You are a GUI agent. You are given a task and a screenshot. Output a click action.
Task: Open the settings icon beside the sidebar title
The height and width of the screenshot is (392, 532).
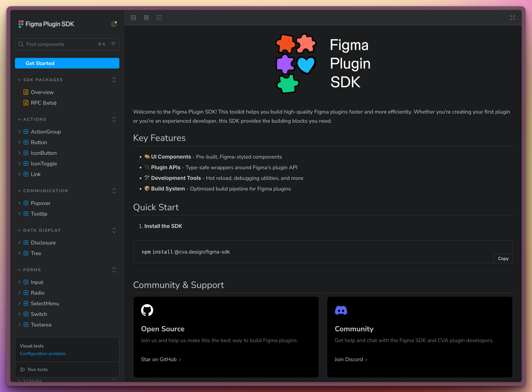click(114, 24)
